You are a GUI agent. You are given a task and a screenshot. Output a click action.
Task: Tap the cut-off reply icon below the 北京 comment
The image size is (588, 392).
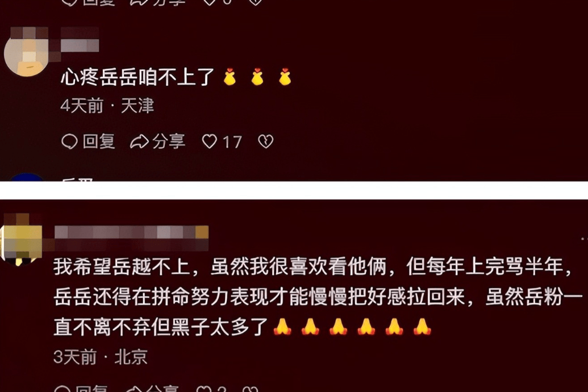click(x=62, y=389)
